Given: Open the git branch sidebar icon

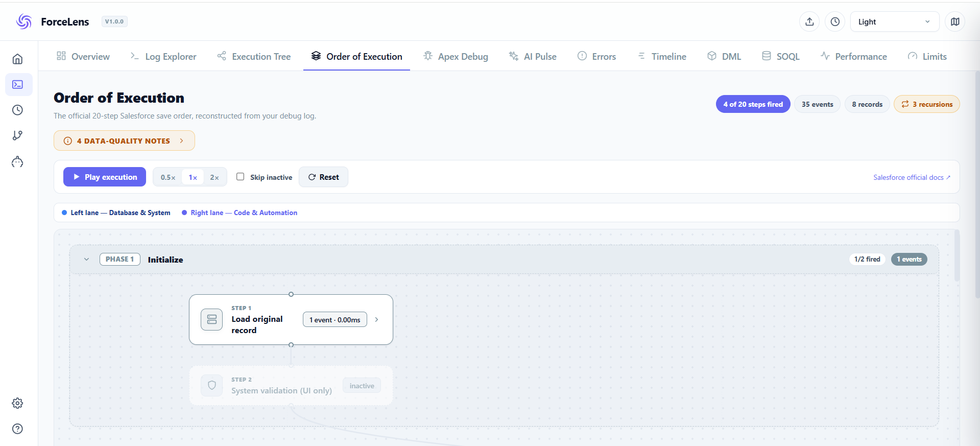Looking at the screenshot, I should pyautogui.click(x=18, y=135).
